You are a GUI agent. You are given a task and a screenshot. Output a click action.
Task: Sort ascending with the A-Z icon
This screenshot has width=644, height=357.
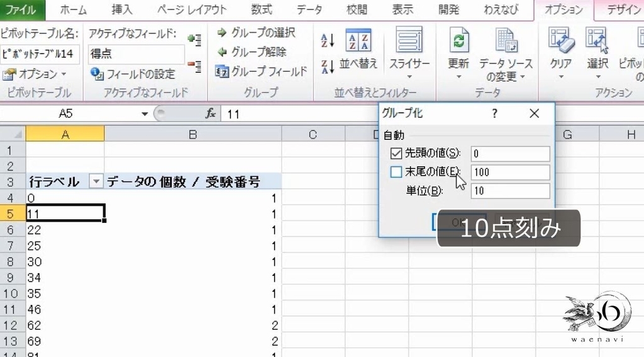328,40
